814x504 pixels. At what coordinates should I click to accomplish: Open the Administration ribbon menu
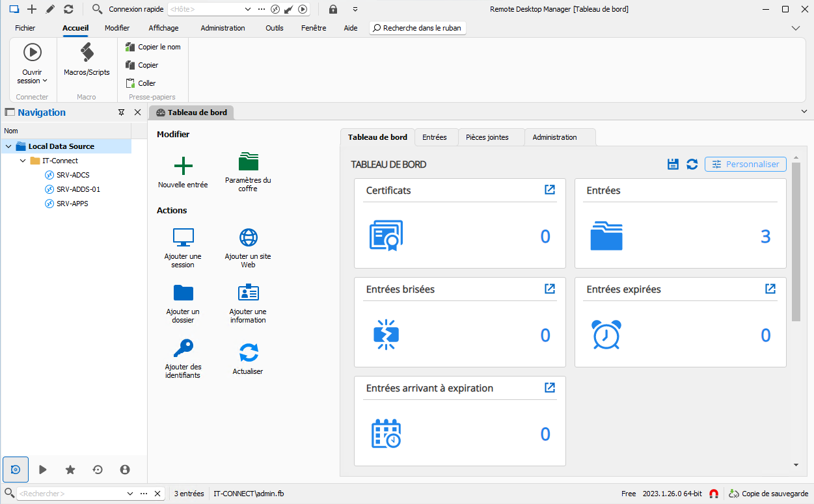[x=223, y=28]
